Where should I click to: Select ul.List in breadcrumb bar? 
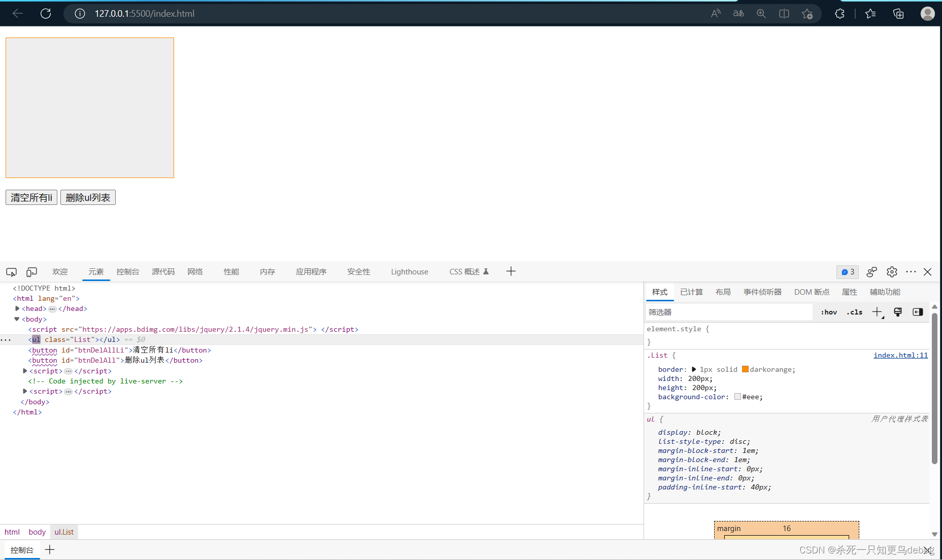(x=64, y=532)
